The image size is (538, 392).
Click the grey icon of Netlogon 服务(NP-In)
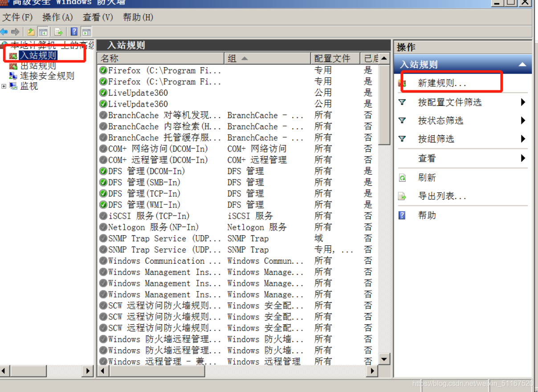103,227
